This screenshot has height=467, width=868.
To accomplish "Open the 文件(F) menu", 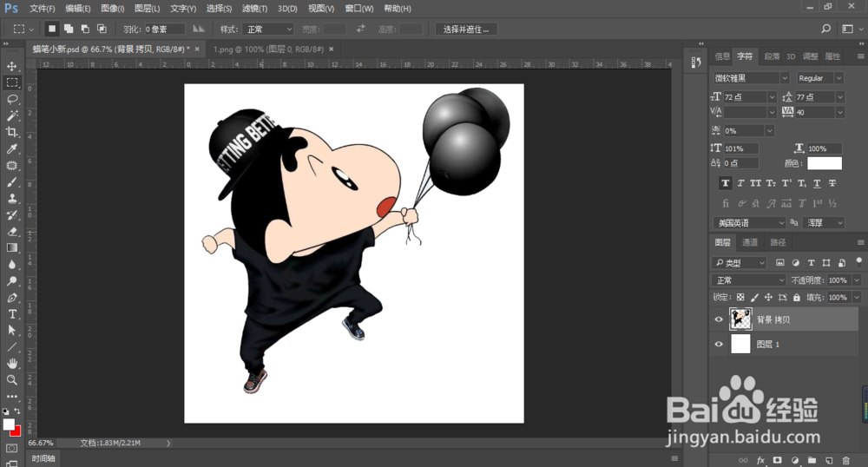I will tap(42, 9).
